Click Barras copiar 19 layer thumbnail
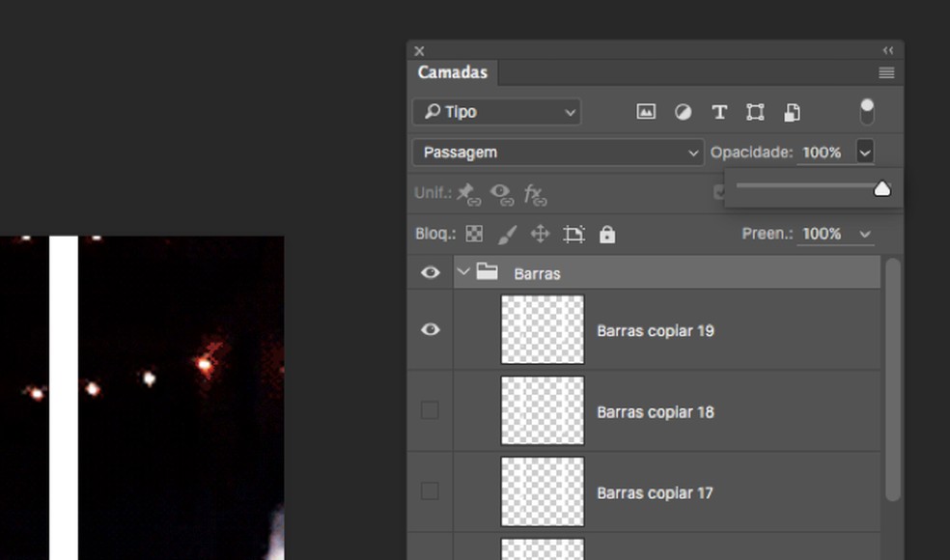This screenshot has height=560, width=950. coord(543,329)
